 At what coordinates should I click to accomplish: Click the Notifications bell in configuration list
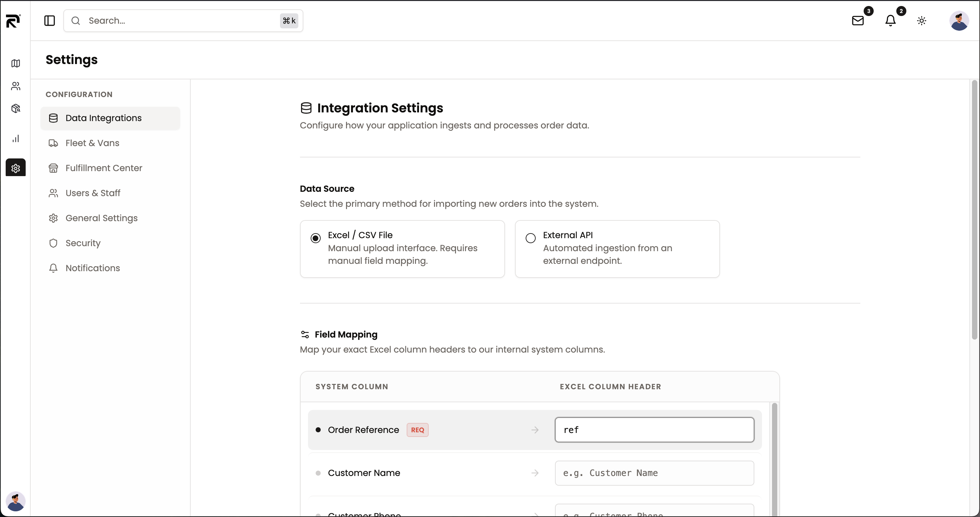tap(53, 268)
